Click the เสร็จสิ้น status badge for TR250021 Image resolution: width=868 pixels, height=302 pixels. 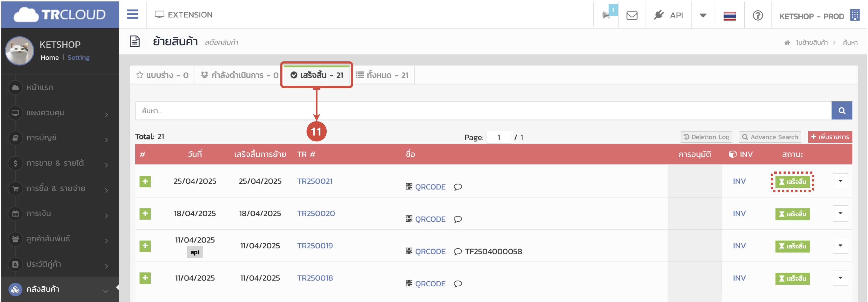pyautogui.click(x=792, y=182)
